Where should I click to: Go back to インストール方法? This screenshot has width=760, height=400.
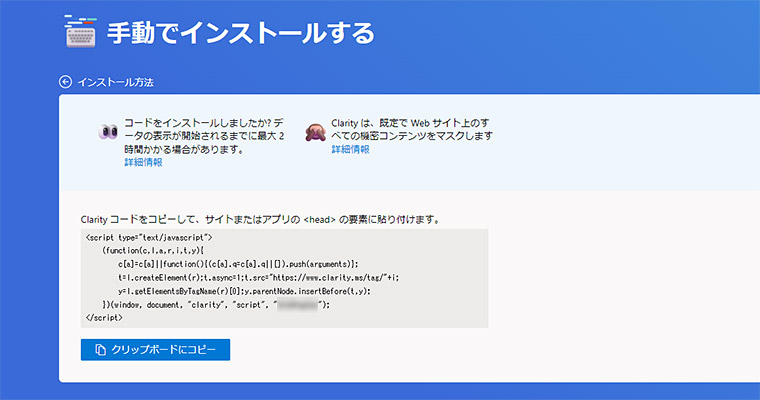coord(115,82)
